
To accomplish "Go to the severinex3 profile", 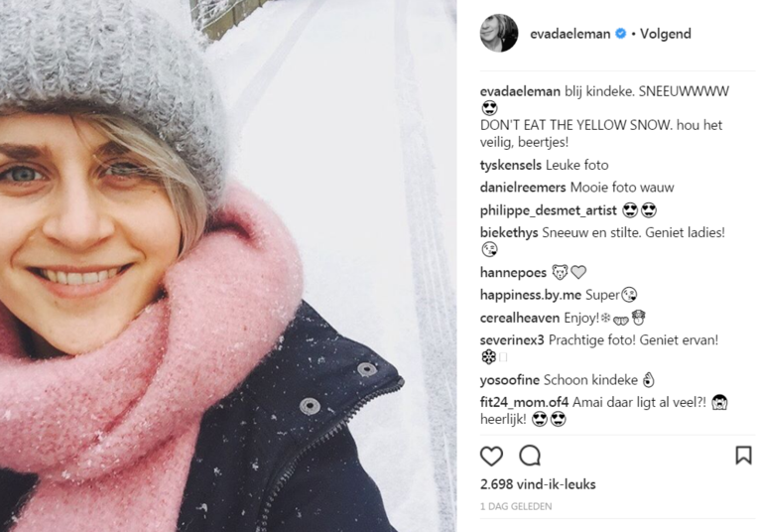I will [512, 340].
